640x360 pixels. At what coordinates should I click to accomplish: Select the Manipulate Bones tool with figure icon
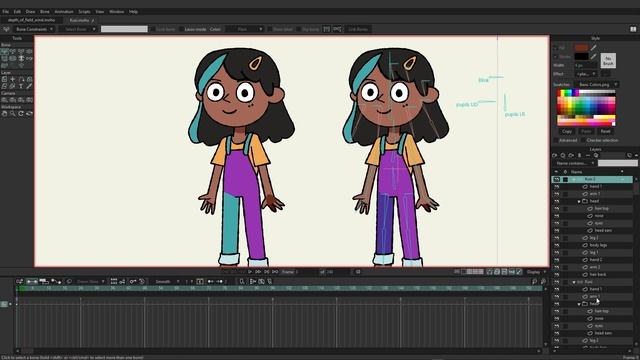[x=21, y=58]
